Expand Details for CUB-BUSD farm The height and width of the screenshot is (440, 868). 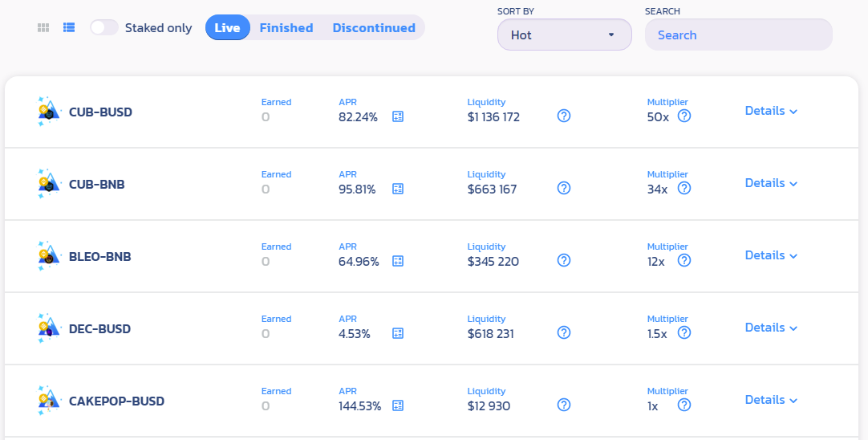point(771,111)
